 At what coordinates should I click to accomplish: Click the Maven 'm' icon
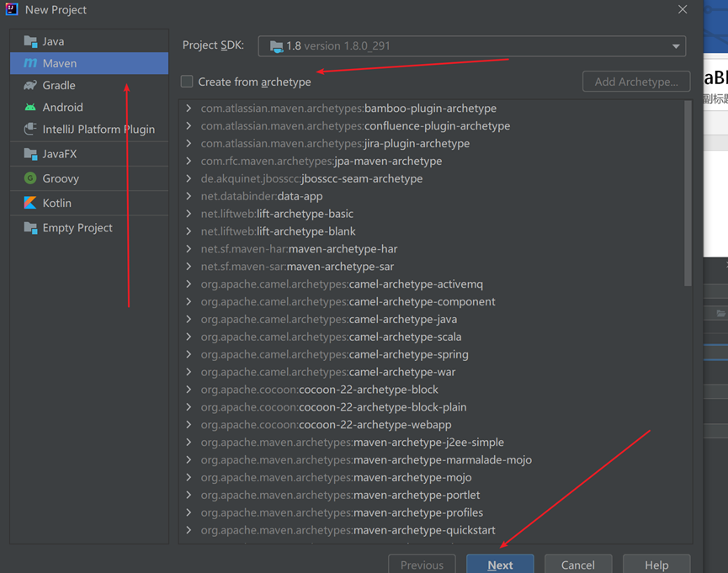[x=30, y=63]
